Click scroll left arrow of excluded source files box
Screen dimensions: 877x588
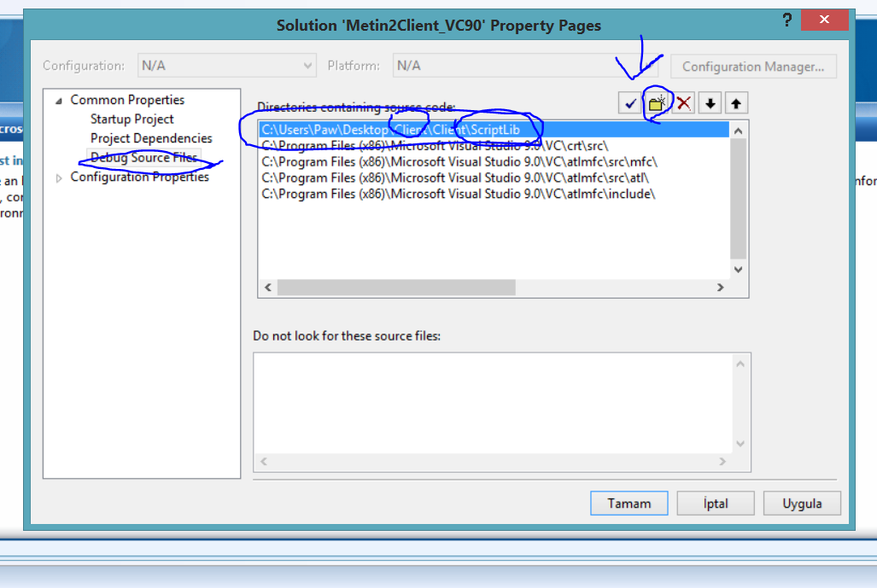(263, 462)
